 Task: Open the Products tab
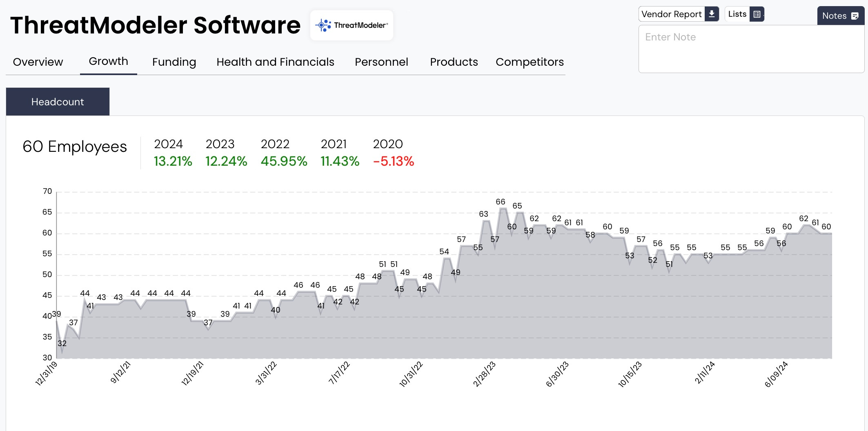point(454,62)
